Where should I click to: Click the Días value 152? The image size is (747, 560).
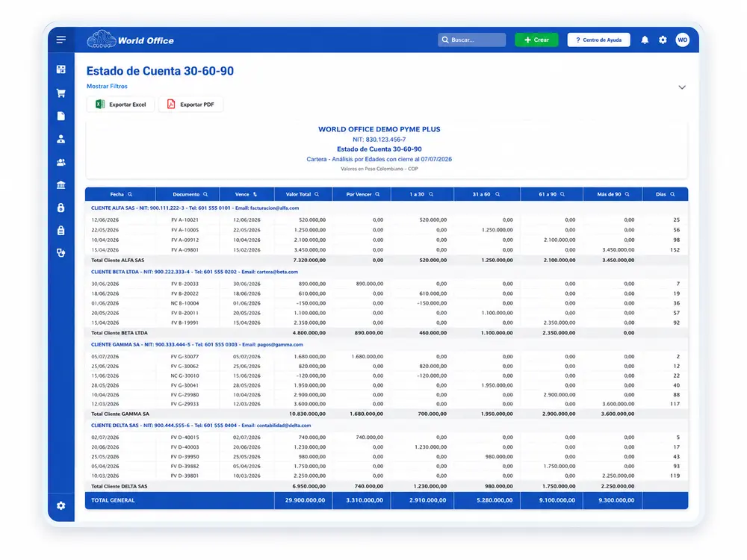click(675, 250)
